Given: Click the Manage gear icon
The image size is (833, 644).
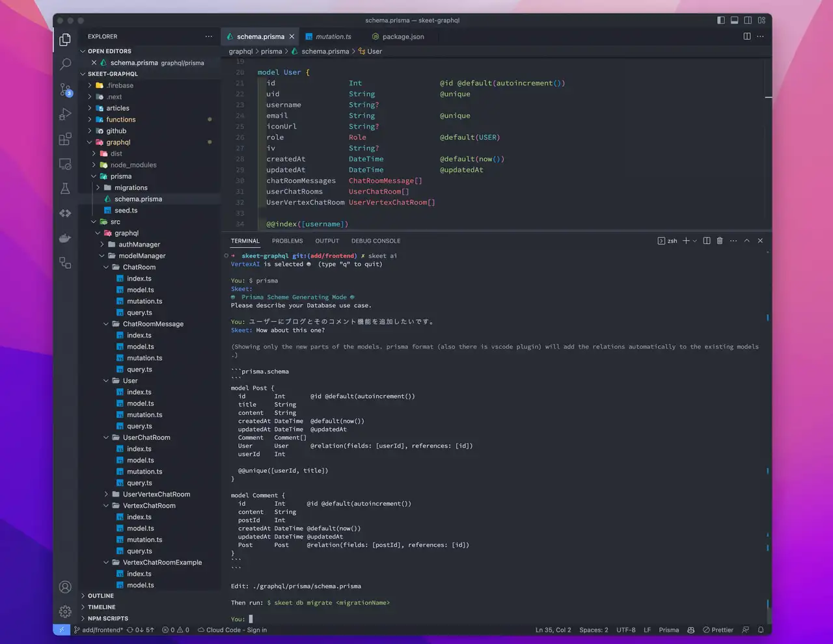Looking at the screenshot, I should coord(65,611).
